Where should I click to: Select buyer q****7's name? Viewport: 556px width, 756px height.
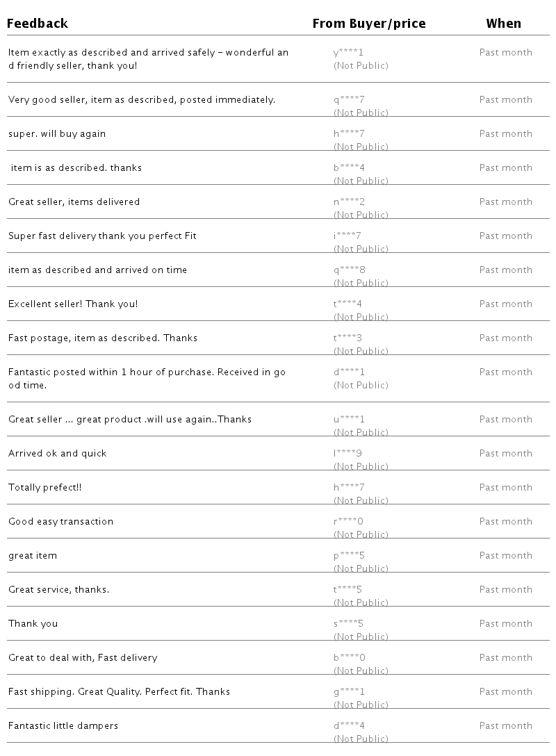(x=349, y=100)
